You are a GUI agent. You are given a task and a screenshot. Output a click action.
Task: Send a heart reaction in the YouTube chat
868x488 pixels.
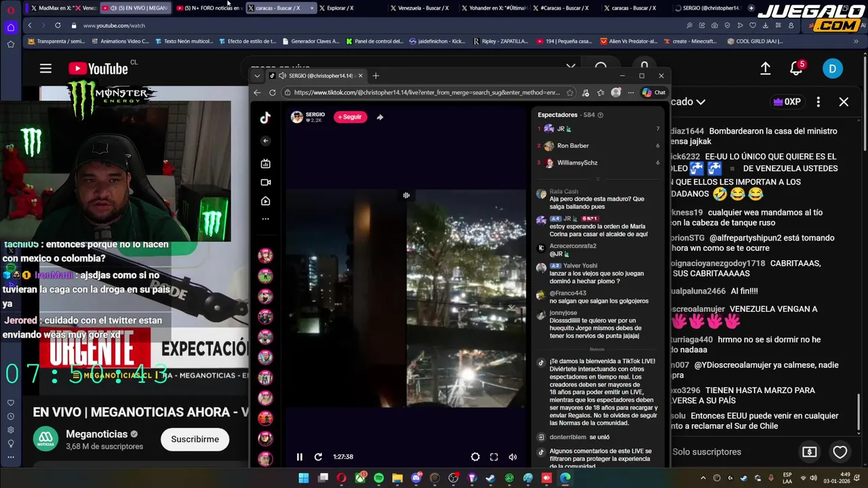840,452
